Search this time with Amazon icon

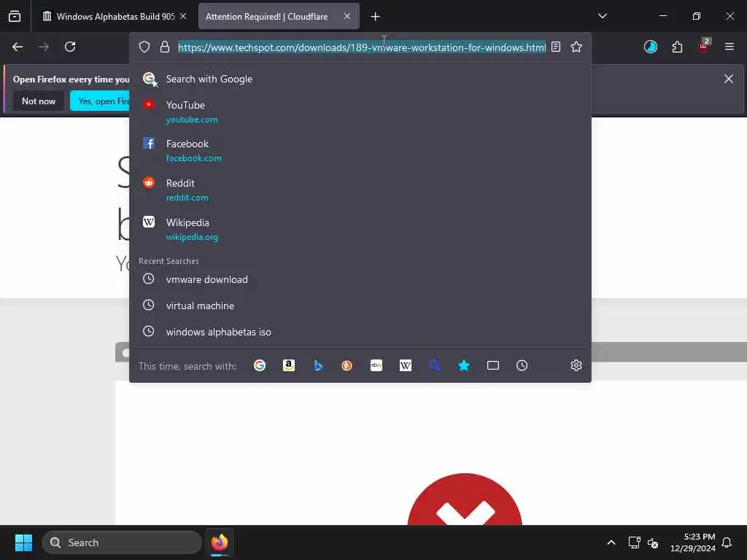pos(289,365)
